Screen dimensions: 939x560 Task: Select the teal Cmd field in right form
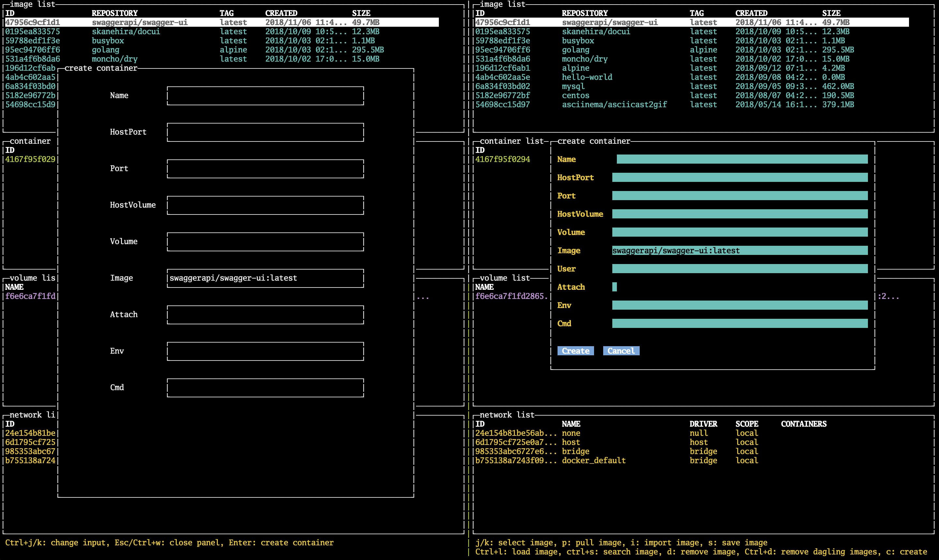pyautogui.click(x=740, y=323)
